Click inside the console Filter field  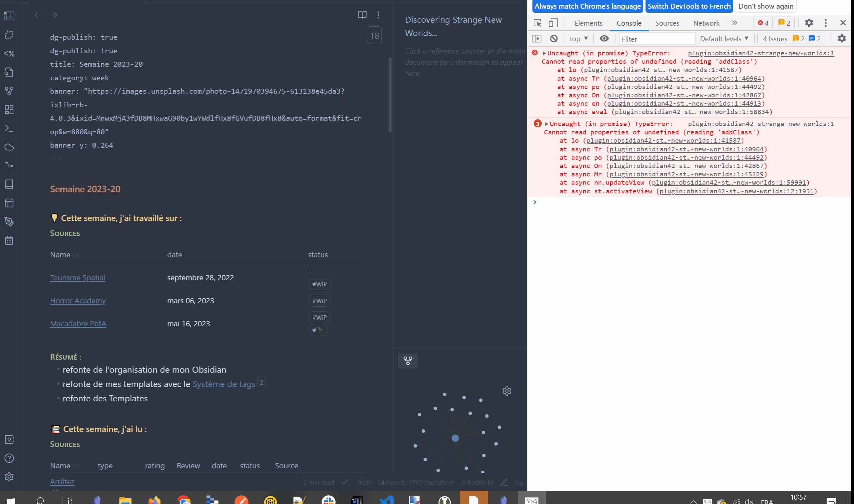[656, 38]
